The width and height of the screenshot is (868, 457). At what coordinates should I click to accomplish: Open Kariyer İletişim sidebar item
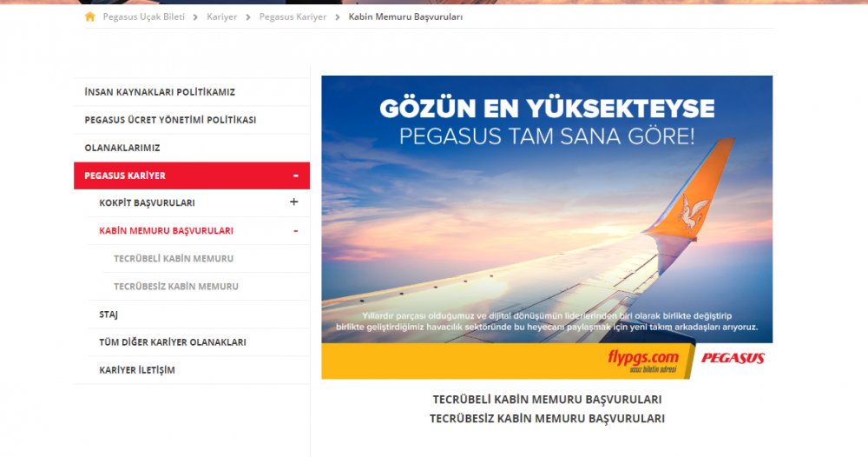(137, 370)
